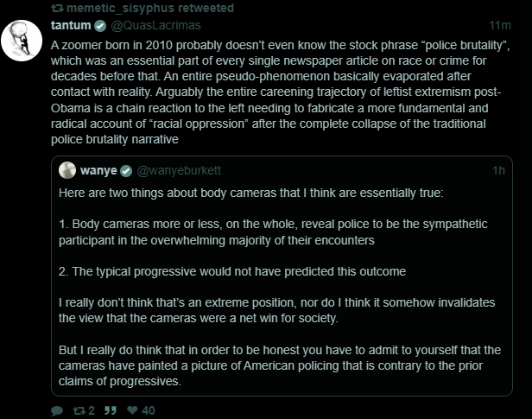This screenshot has width=532, height=419.
Task: Click the reply speech bubble icon
Action: [57, 411]
